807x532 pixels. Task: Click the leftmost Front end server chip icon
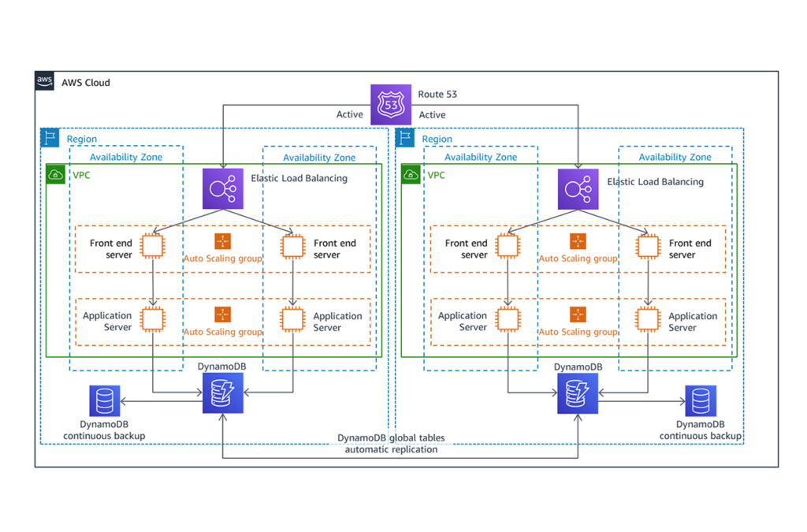pos(152,247)
